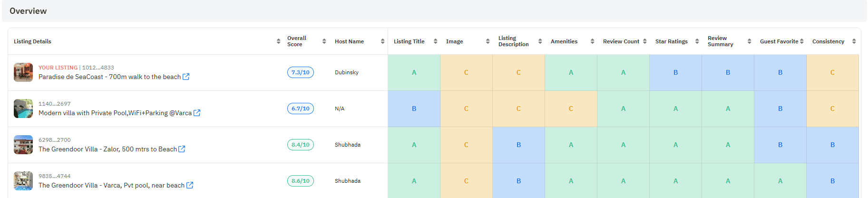The image size is (868, 198).
Task: Open external link for Greendoor Villa Zalor
Action: click(x=181, y=149)
